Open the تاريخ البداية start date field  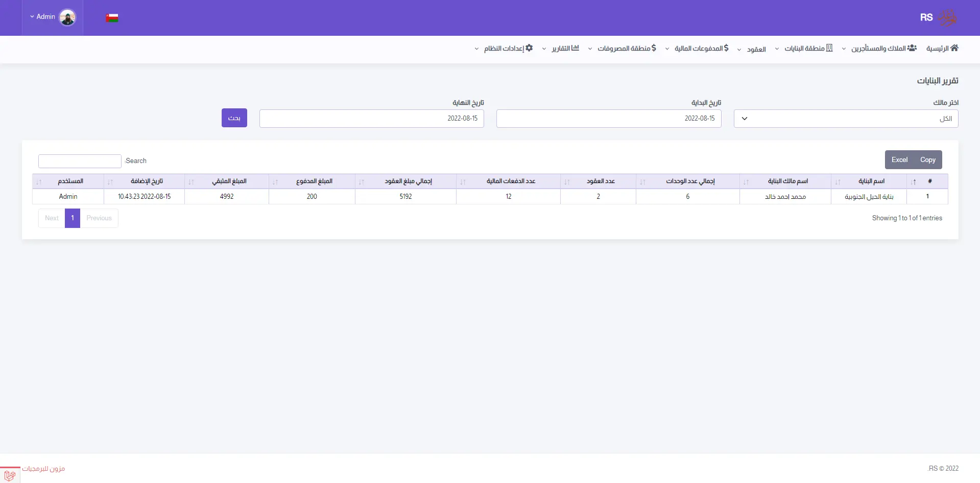pyautogui.click(x=608, y=119)
